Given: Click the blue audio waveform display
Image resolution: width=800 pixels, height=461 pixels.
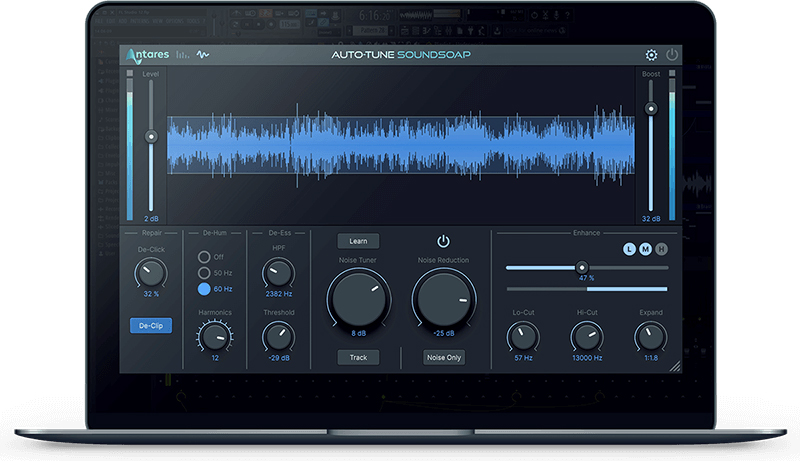Looking at the screenshot, I should [x=401, y=145].
